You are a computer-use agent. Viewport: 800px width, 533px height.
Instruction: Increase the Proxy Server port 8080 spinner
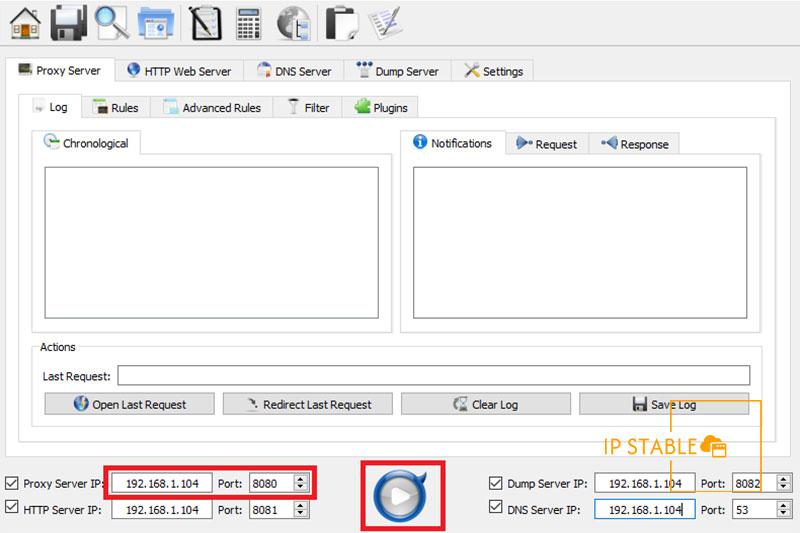[x=299, y=479]
